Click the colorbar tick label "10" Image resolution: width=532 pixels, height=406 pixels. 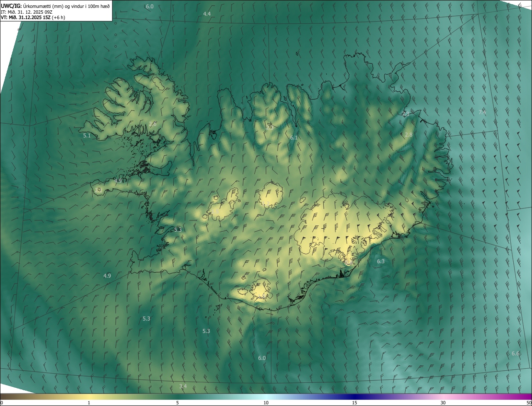266,403
